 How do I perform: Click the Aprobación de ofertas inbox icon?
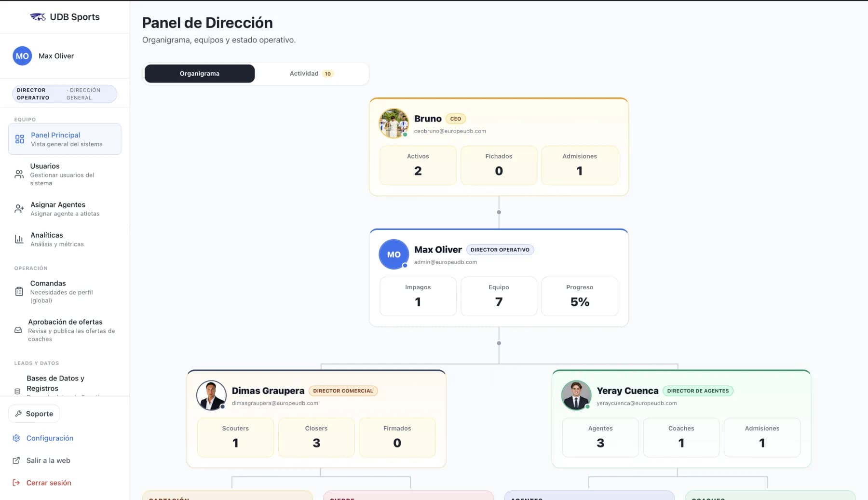18,330
